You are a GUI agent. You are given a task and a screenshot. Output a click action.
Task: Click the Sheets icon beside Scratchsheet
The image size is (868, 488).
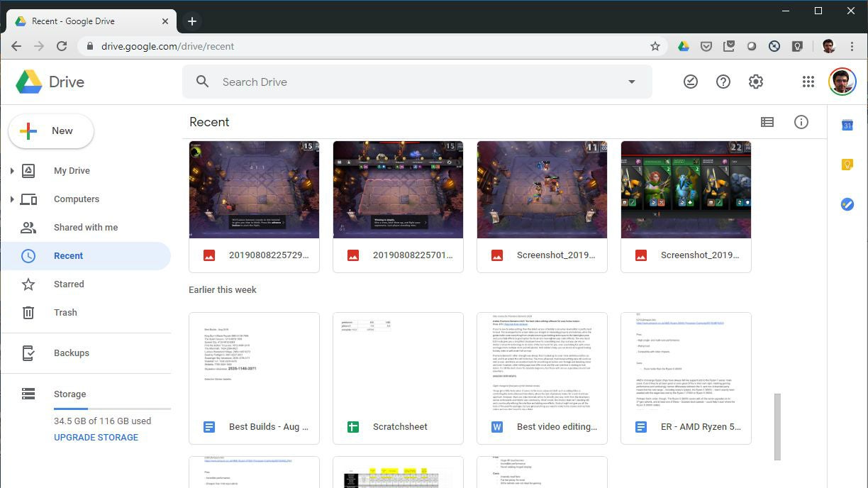353,427
